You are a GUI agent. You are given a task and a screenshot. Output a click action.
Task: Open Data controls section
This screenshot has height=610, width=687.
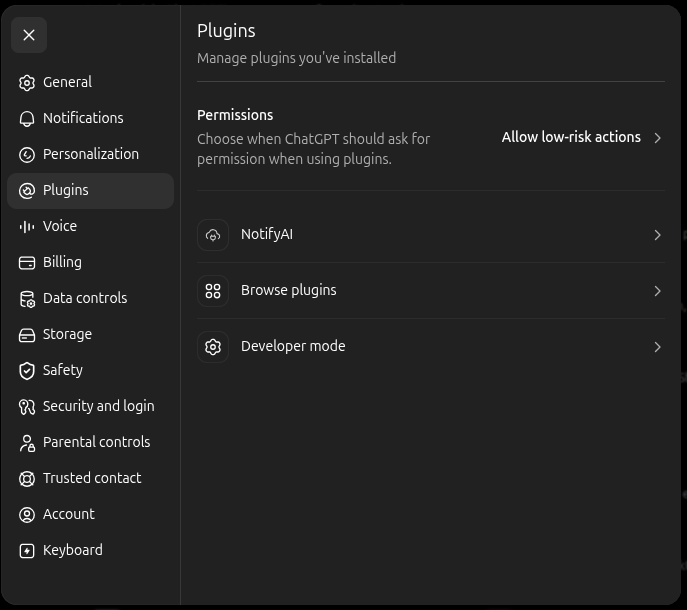point(91,298)
